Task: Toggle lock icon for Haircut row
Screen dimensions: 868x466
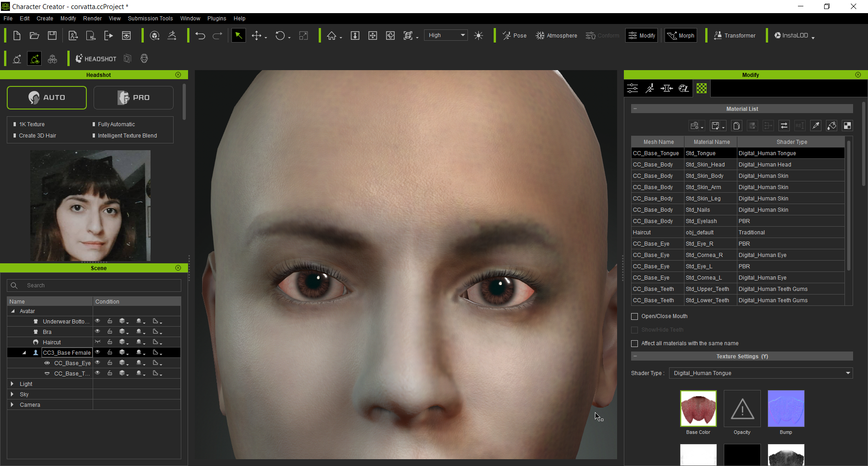Action: (110, 342)
